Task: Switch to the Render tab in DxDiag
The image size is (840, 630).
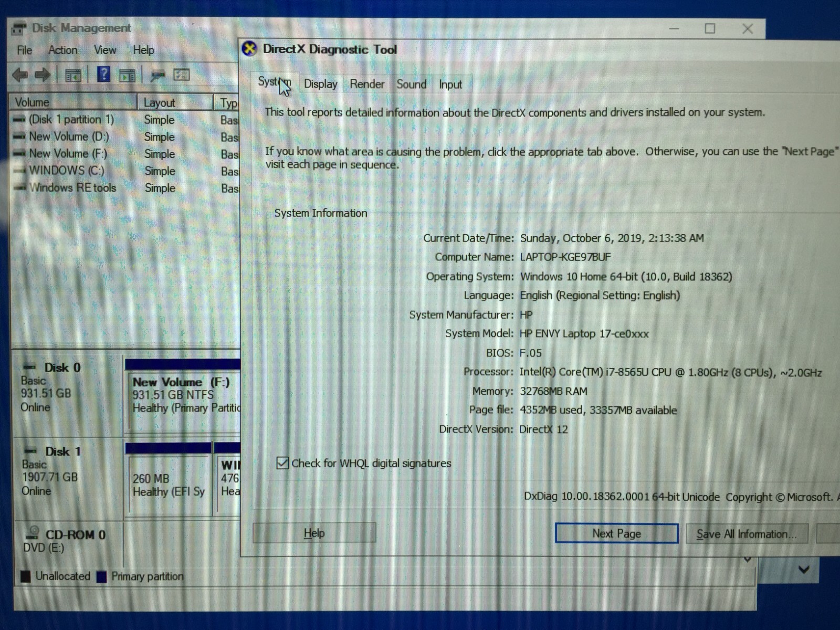Action: 367,84
